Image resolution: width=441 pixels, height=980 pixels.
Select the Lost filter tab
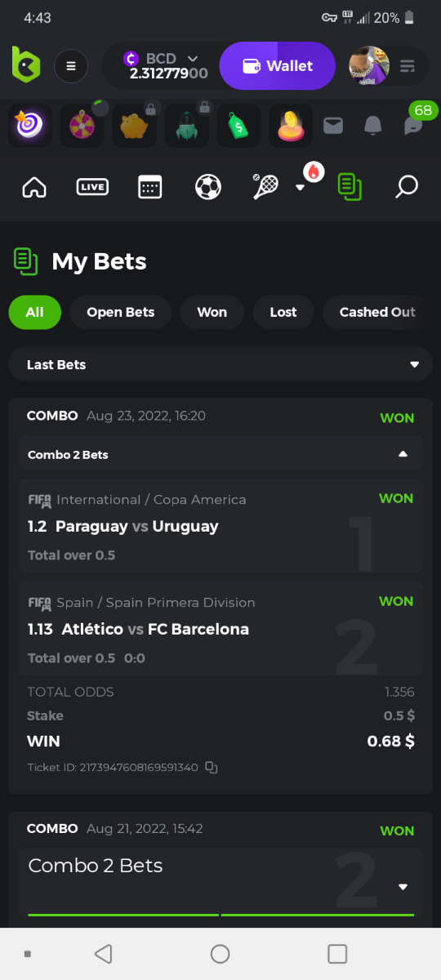click(283, 312)
